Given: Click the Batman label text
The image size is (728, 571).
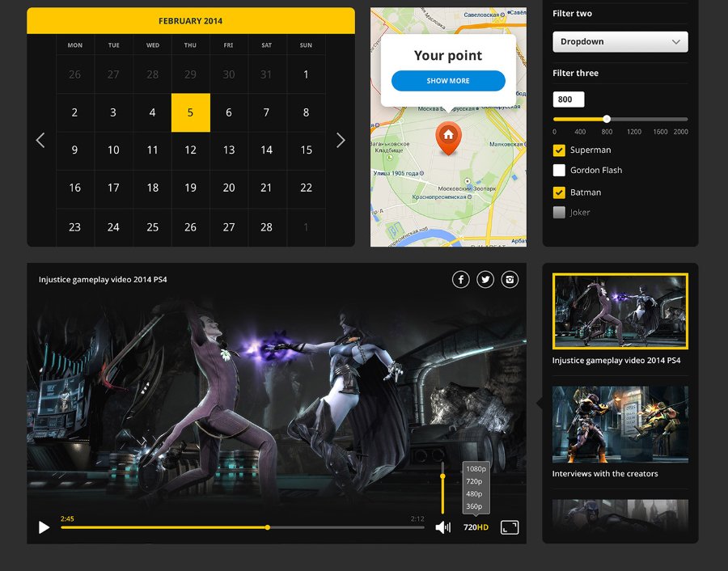Looking at the screenshot, I should click(586, 192).
